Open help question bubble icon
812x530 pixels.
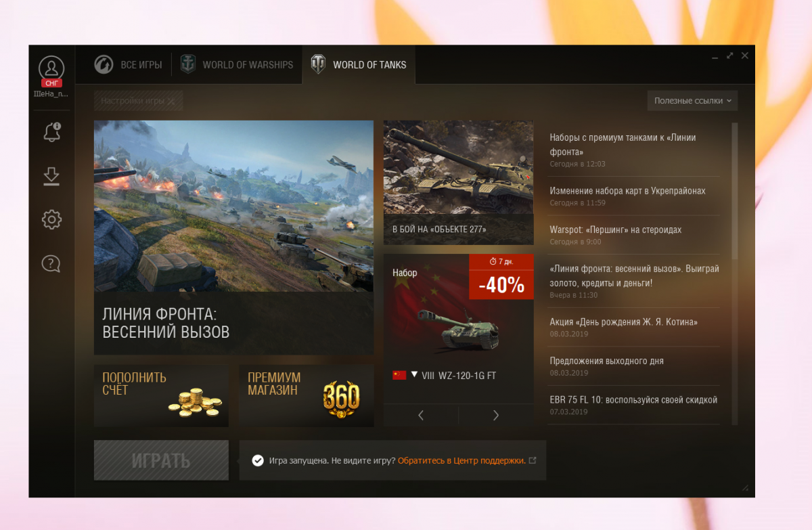pyautogui.click(x=51, y=263)
